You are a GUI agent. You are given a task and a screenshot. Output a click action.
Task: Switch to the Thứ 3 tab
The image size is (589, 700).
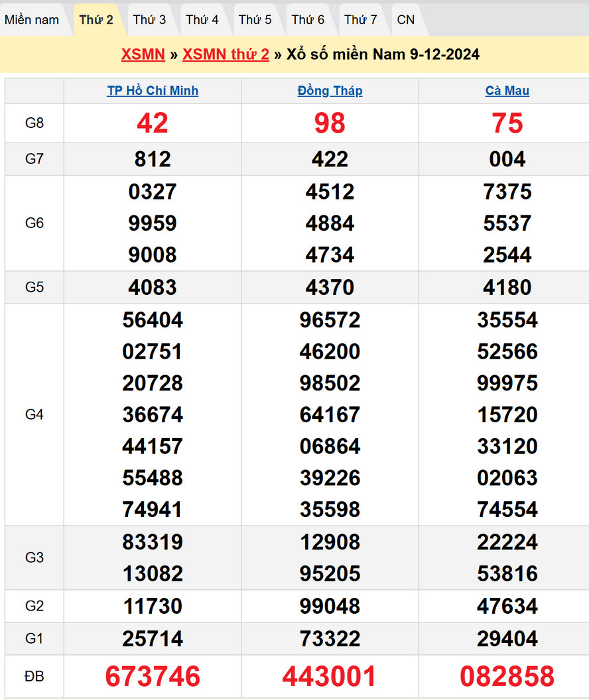(149, 20)
